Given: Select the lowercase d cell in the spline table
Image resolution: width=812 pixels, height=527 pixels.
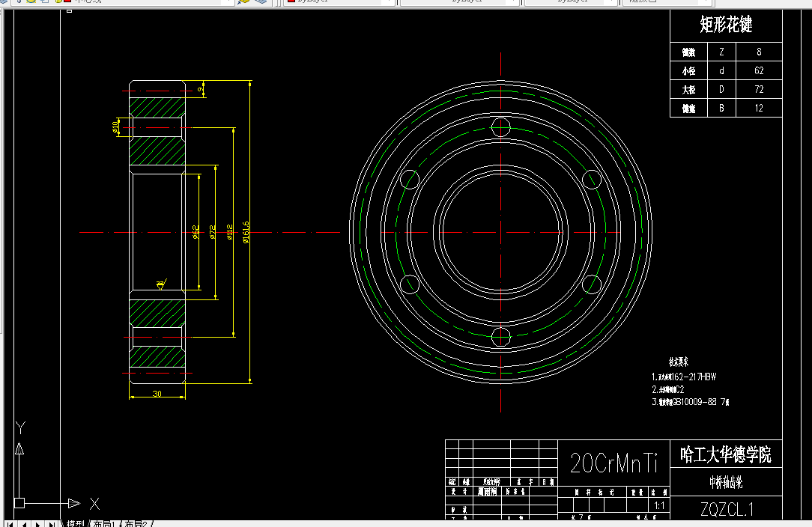Looking at the screenshot, I should click(721, 70).
